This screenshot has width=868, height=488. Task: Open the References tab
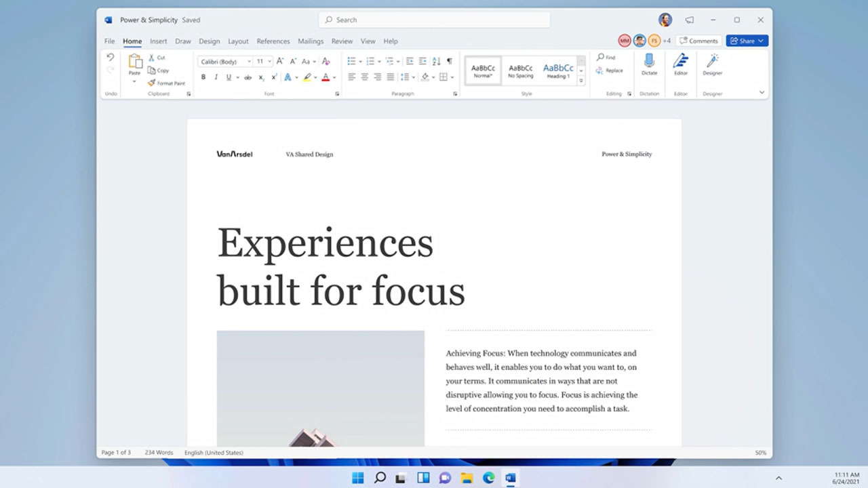pos(273,41)
